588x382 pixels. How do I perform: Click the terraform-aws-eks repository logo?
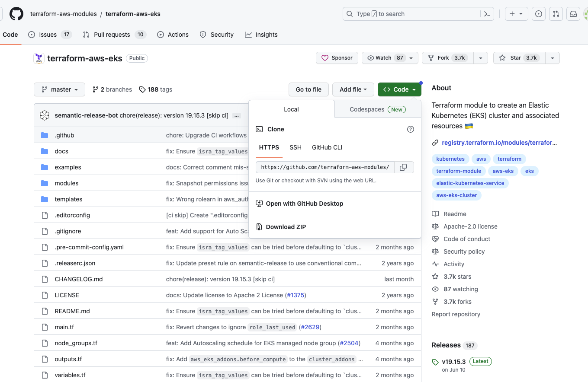(39, 58)
